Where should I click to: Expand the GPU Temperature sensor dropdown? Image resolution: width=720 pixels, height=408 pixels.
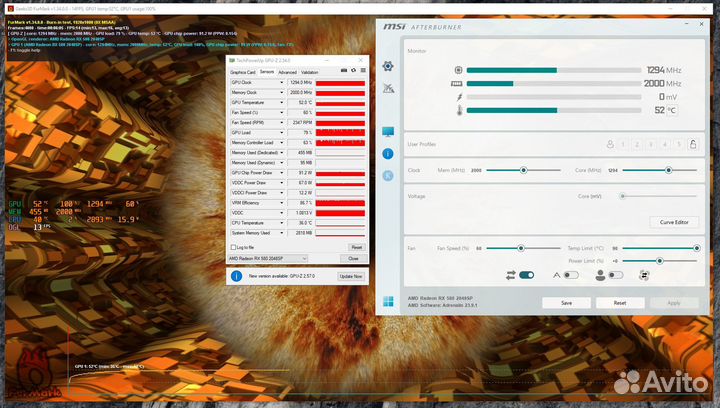[281, 103]
